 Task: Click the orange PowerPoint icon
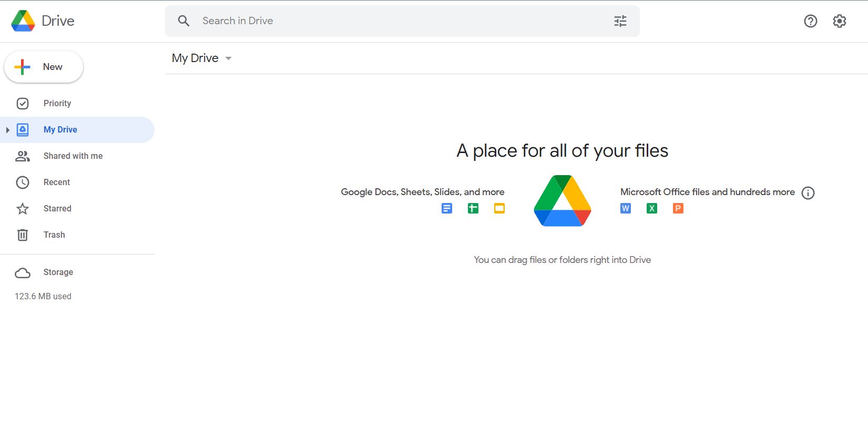point(678,208)
